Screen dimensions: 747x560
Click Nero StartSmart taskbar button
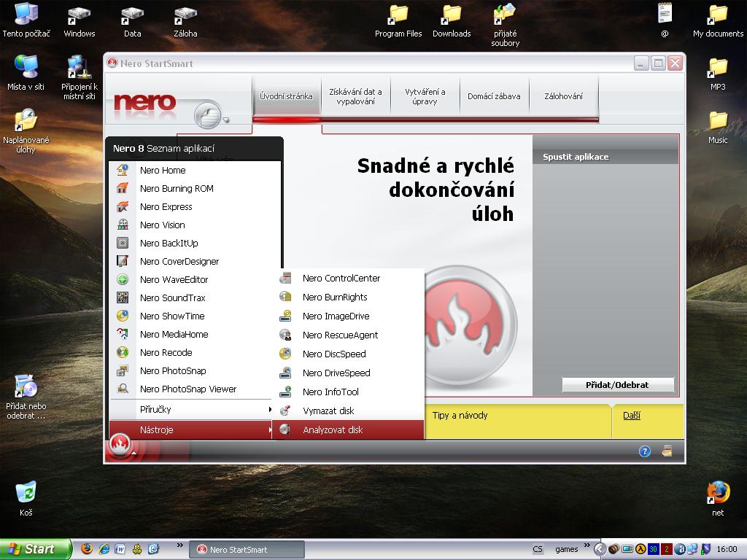pyautogui.click(x=247, y=550)
